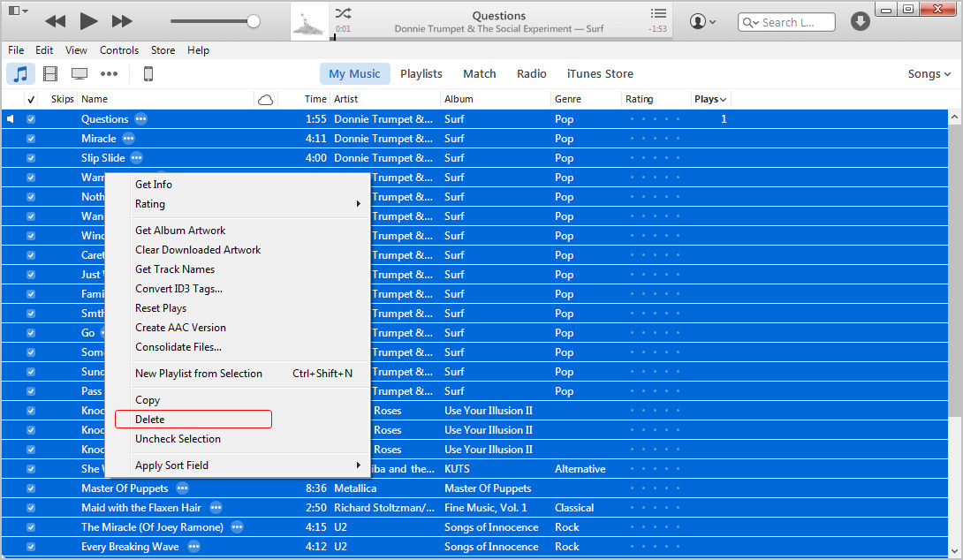Screen dimensions: 963x560
Task: Adjust the volume slider knob
Action: 253,21
